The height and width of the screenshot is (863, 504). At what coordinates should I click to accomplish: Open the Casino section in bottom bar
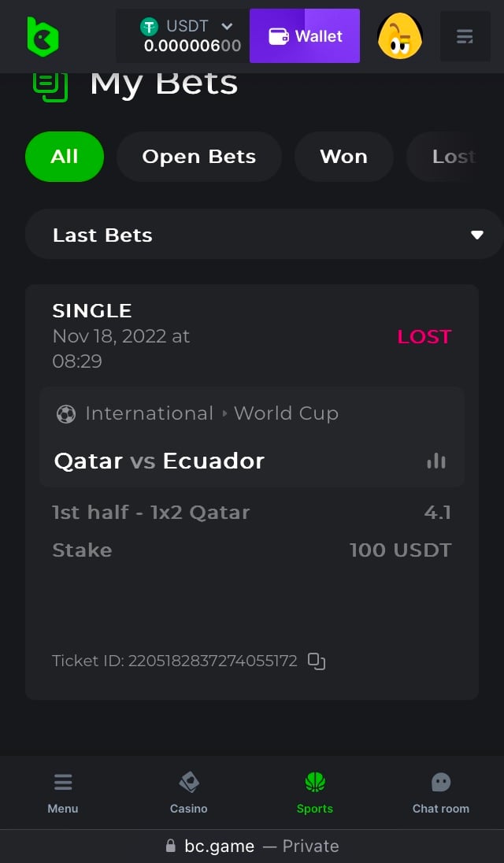(189, 792)
